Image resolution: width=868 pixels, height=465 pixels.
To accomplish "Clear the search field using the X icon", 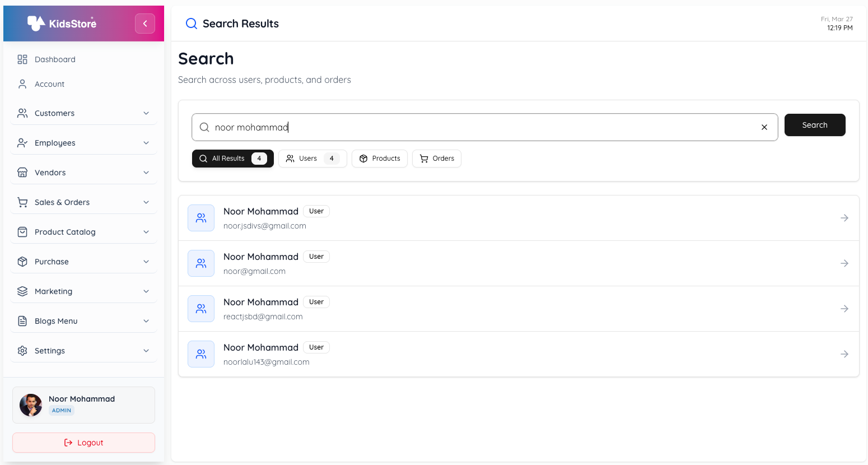I will tap(764, 127).
